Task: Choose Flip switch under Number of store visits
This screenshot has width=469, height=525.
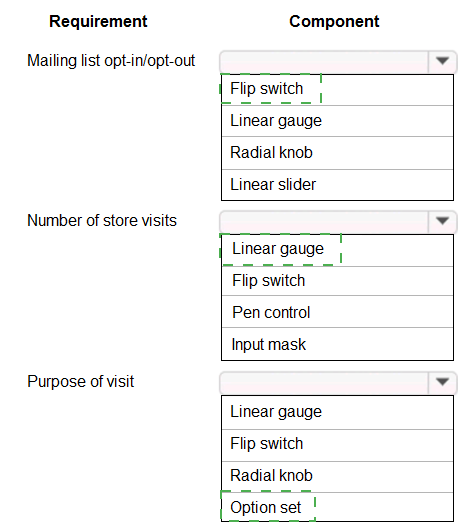Action: (337, 281)
